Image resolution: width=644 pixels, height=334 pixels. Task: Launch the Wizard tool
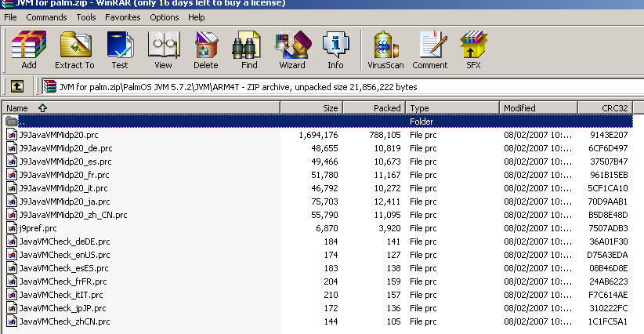292,49
